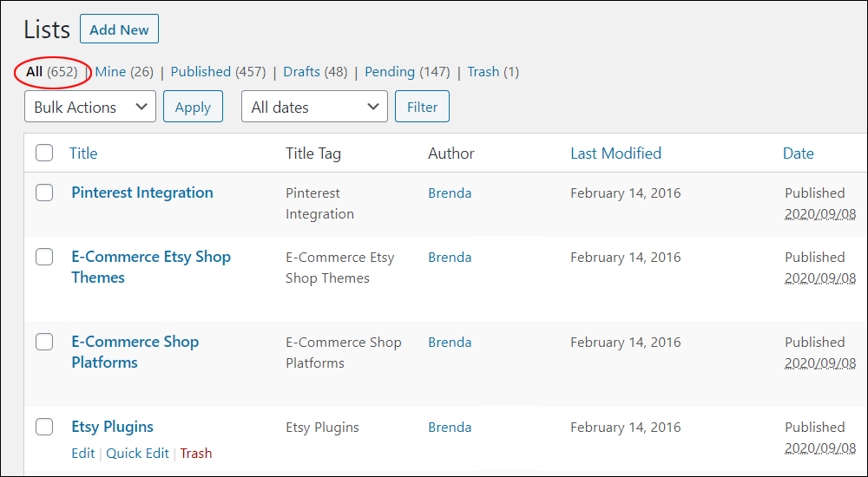The height and width of the screenshot is (477, 868).
Task: Click the Title Tag column header
Action: [313, 154]
